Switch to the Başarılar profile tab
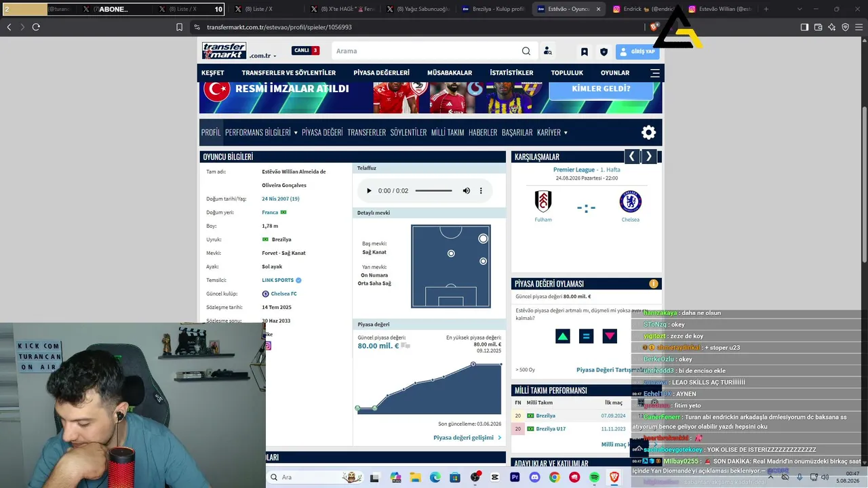The image size is (868, 488). 517,132
